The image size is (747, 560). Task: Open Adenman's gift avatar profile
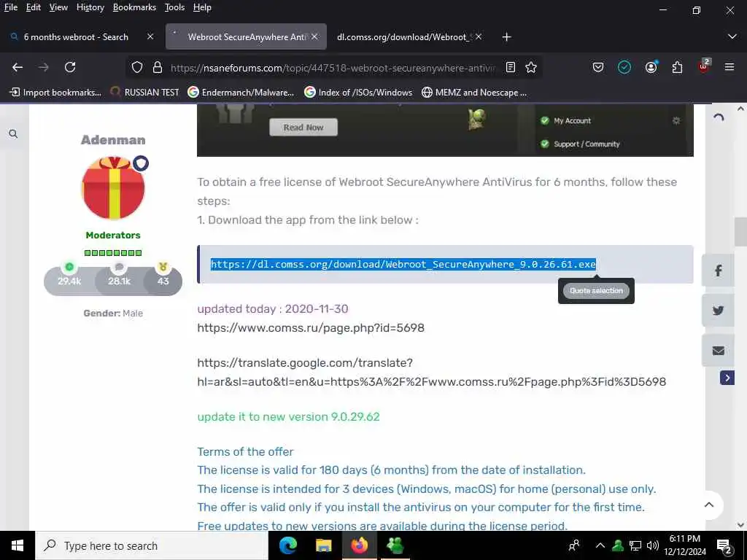point(113,188)
